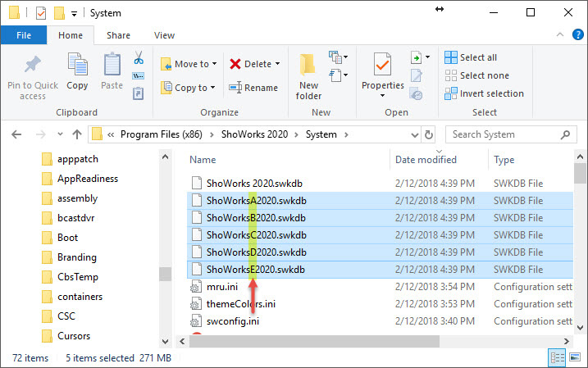Click New folder icon in title bar
Image resolution: width=588 pixels, height=368 pixels.
click(x=59, y=13)
